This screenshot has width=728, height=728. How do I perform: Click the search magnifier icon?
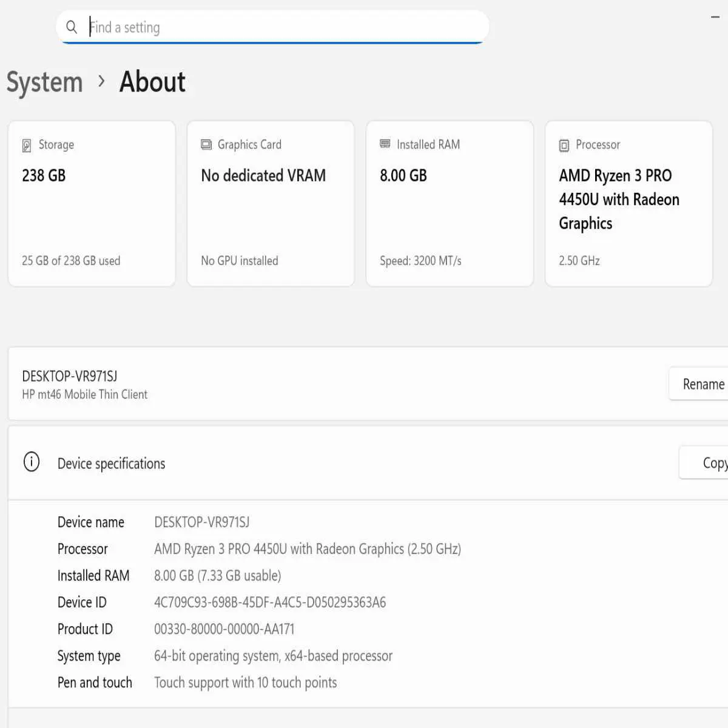pyautogui.click(x=72, y=27)
